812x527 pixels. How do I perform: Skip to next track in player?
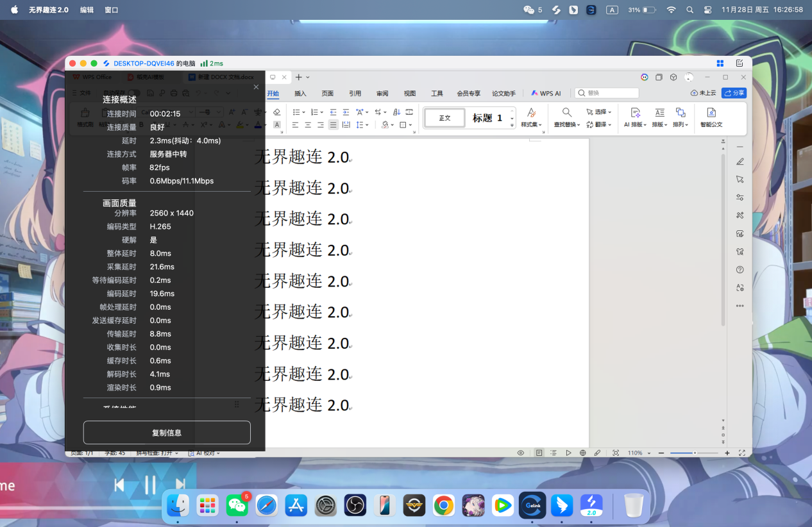[x=180, y=485]
